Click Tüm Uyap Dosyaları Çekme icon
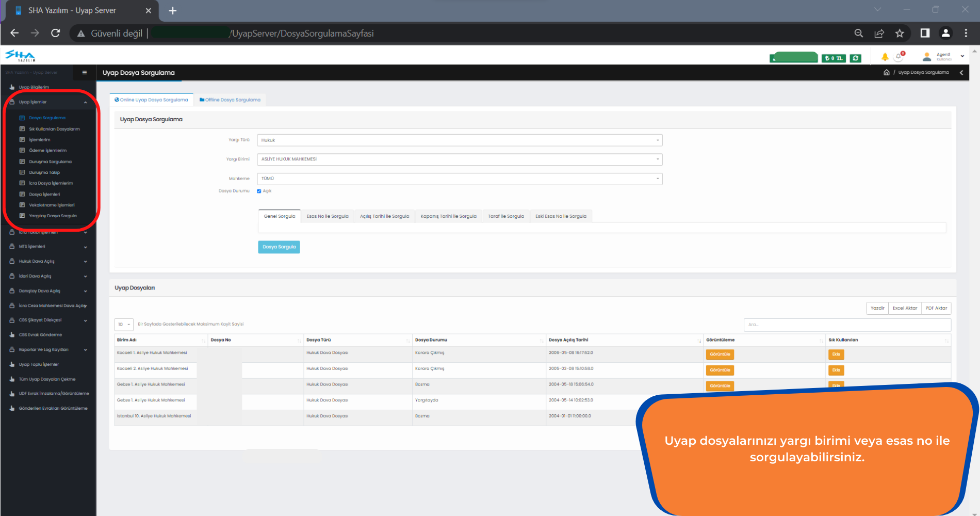The image size is (980, 516). click(x=12, y=379)
